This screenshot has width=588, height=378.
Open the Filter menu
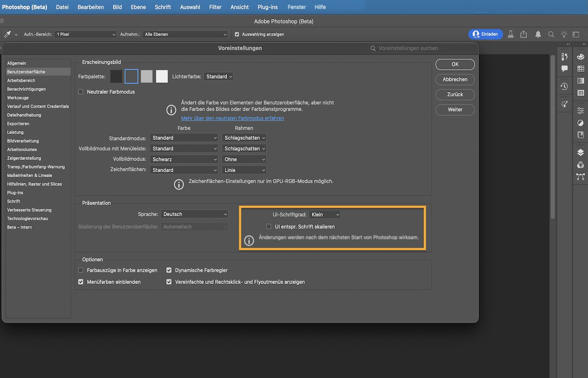[x=215, y=7]
